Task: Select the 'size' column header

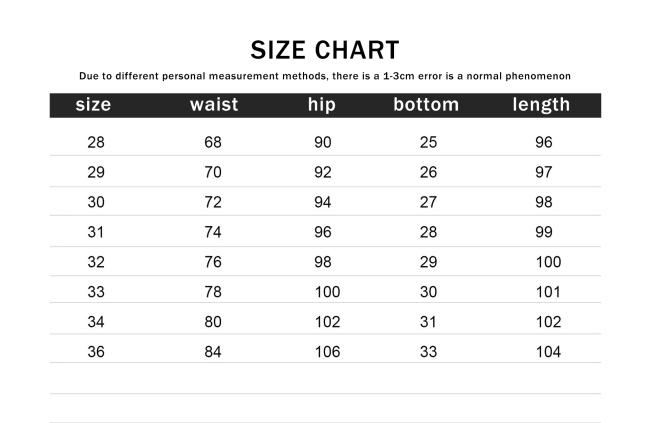Action: (93, 105)
